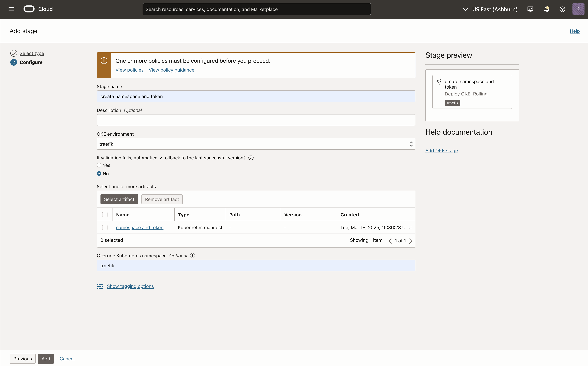
Task: Show tagging options
Action: tap(130, 286)
